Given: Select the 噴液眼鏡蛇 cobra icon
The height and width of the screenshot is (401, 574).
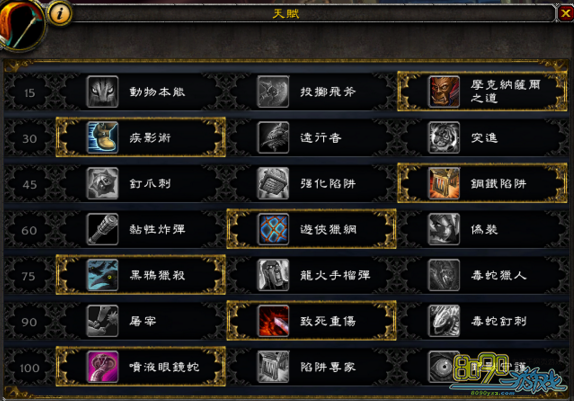Looking at the screenshot, I should coord(102,367).
